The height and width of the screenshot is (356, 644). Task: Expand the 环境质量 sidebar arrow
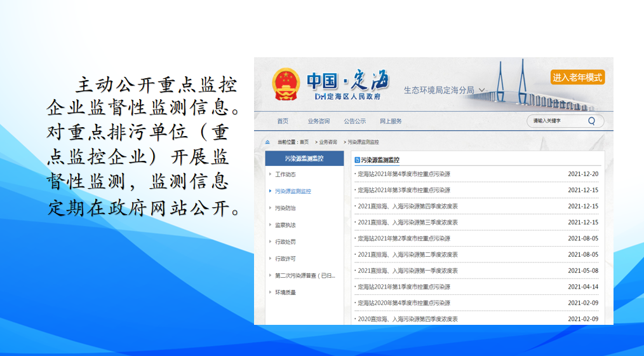click(x=270, y=292)
